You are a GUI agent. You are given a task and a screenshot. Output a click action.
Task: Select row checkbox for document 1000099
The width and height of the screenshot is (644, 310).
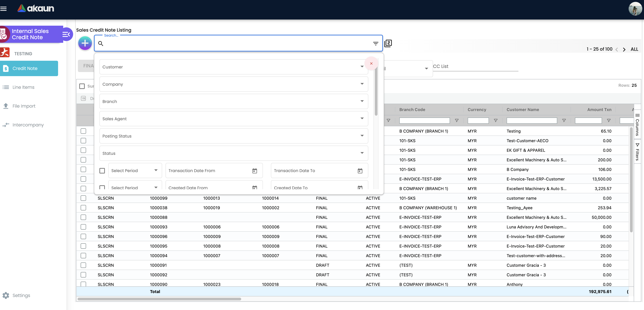(84, 198)
